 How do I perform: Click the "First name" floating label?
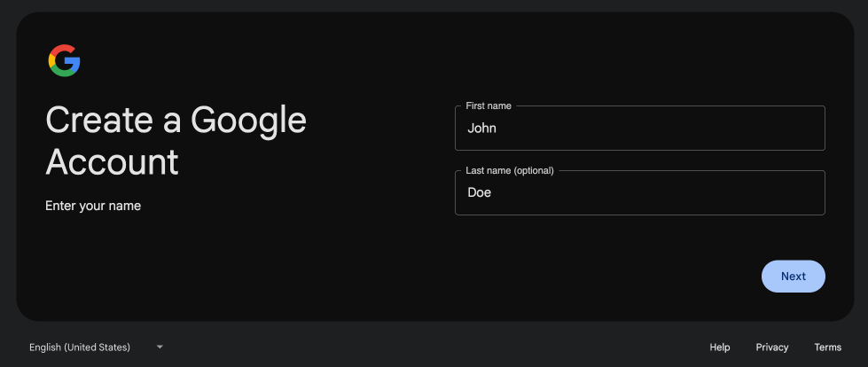(489, 105)
